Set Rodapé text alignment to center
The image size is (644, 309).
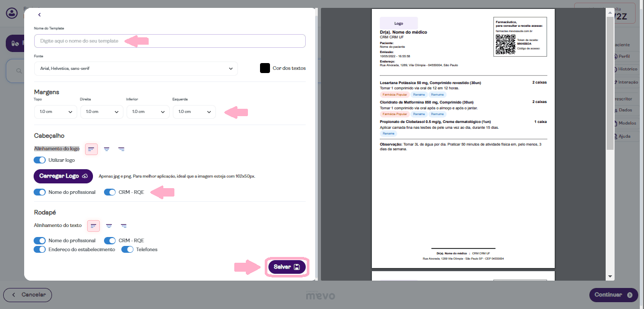click(x=109, y=225)
